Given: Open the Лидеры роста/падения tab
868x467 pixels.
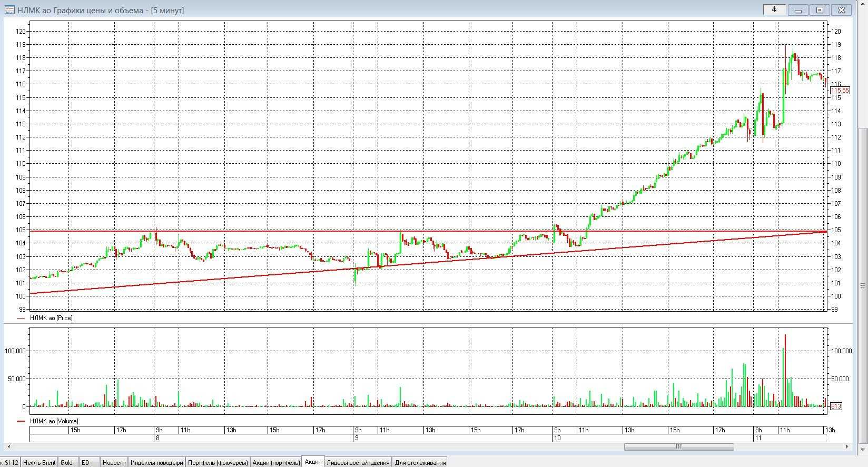Looking at the screenshot, I should click(x=358, y=462).
